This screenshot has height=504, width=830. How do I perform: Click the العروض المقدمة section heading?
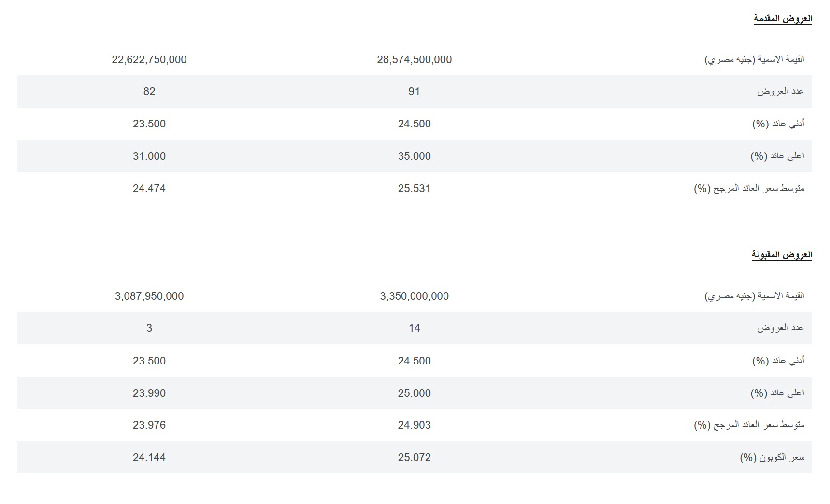pyautogui.click(x=783, y=19)
